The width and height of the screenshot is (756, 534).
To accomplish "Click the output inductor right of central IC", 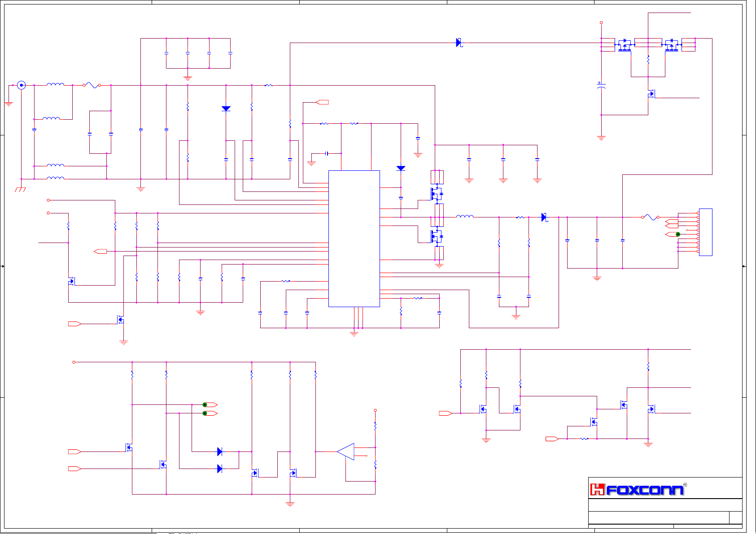I will [464, 217].
